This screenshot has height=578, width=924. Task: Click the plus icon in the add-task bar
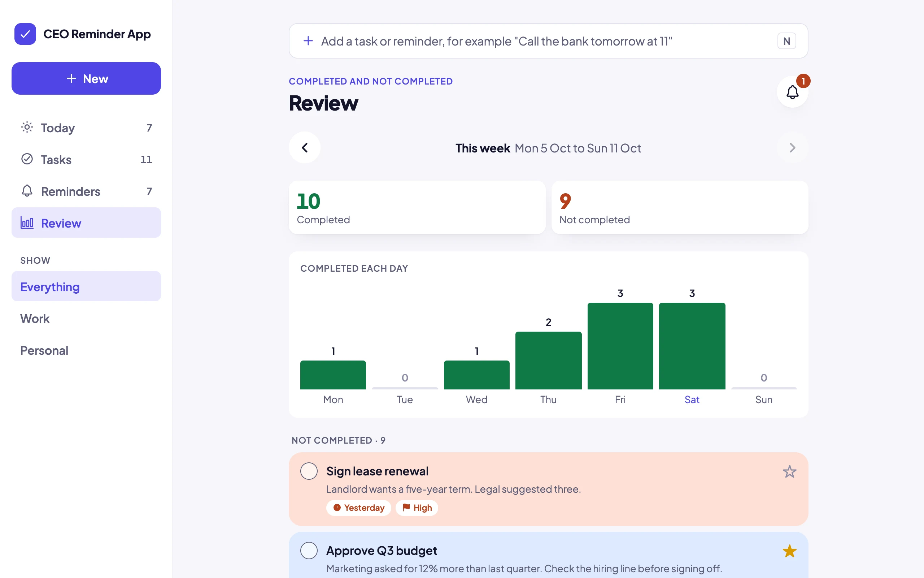308,41
